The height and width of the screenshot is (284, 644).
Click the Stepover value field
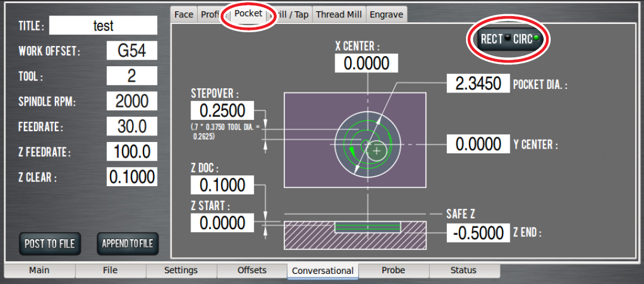222,110
